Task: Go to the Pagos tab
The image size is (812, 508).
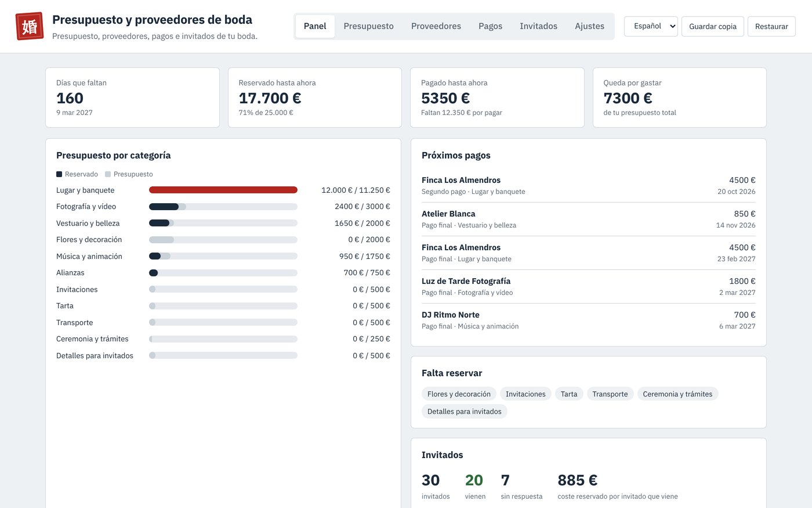Action: 490,26
